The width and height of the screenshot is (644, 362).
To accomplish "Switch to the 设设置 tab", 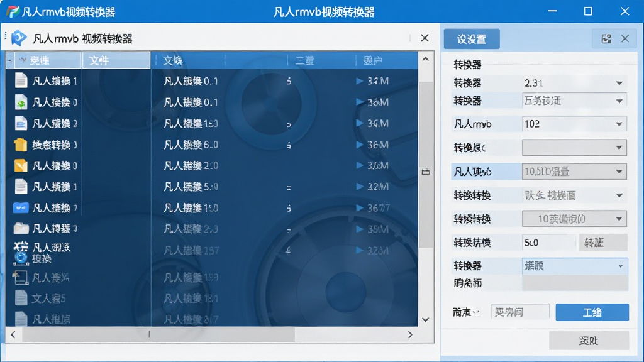I will point(472,39).
